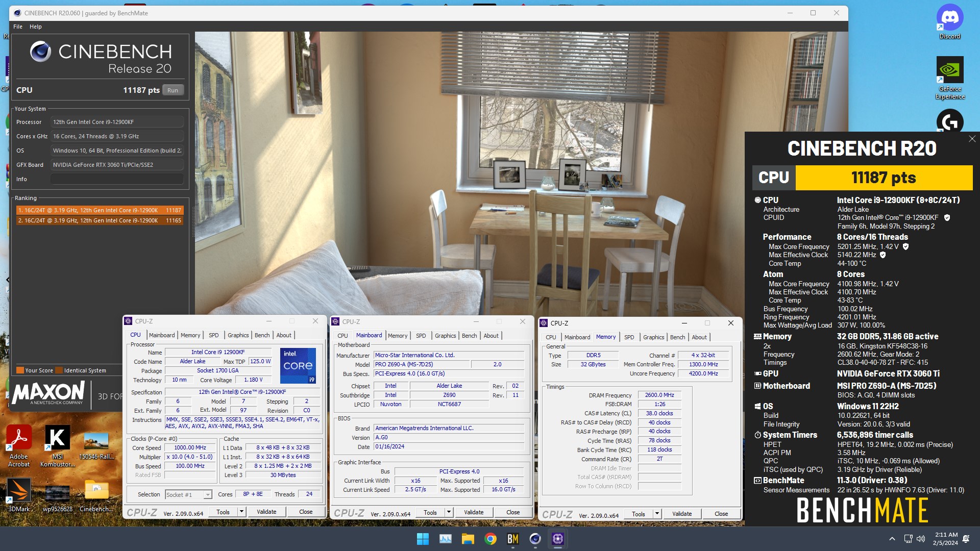The height and width of the screenshot is (551, 980).
Task: Click the verified shield next to CPUID
Action: click(947, 218)
